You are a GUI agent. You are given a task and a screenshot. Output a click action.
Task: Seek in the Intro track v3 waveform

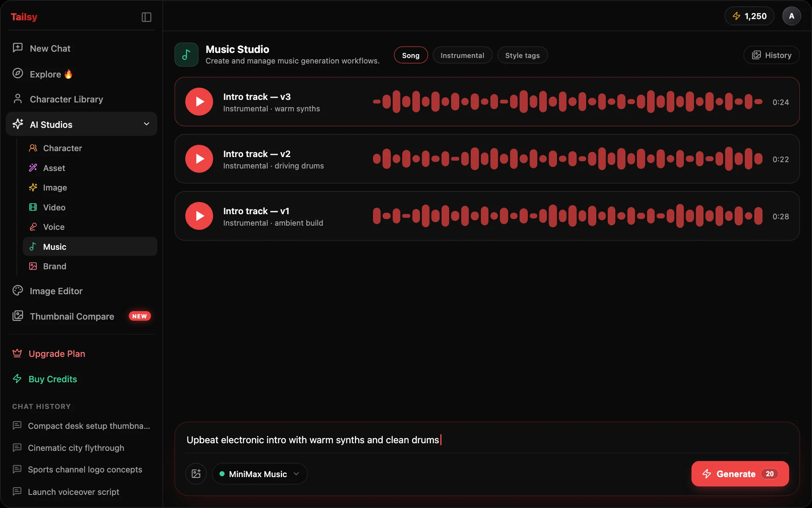click(x=568, y=102)
